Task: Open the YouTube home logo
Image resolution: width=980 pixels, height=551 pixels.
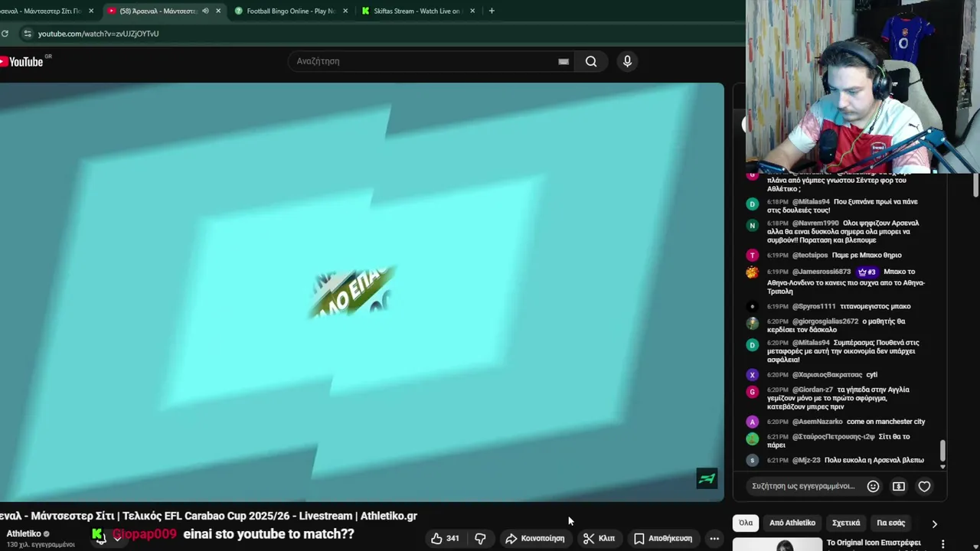Action: (x=23, y=61)
